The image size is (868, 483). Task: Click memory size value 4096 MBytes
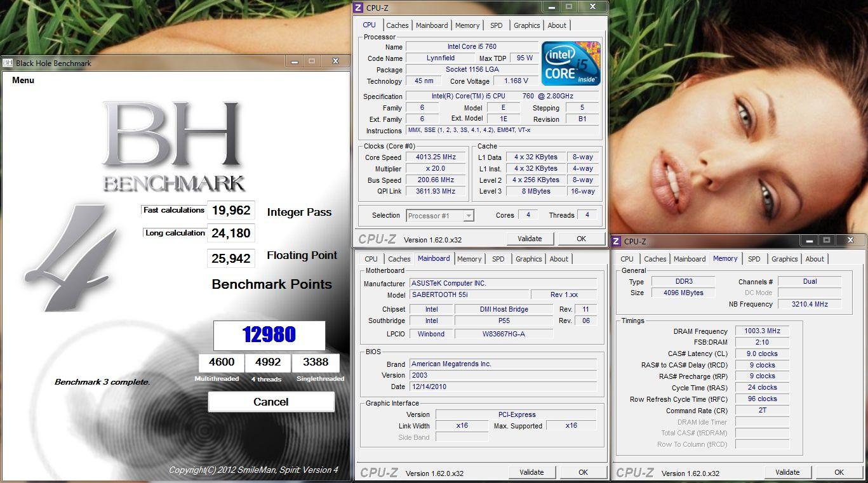683,293
